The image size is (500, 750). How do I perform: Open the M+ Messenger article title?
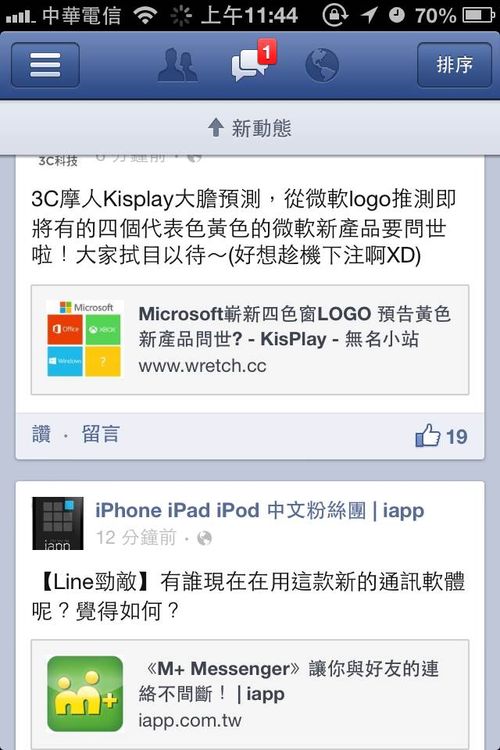pos(289,681)
